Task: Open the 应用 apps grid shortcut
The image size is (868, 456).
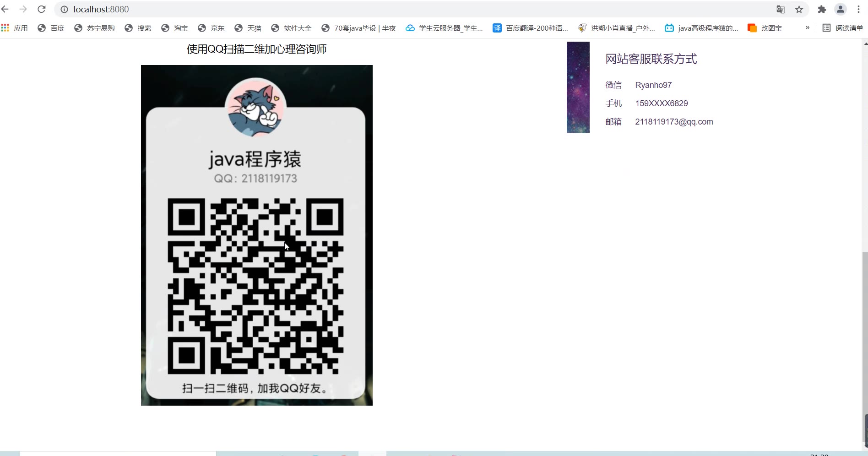Action: [15, 28]
